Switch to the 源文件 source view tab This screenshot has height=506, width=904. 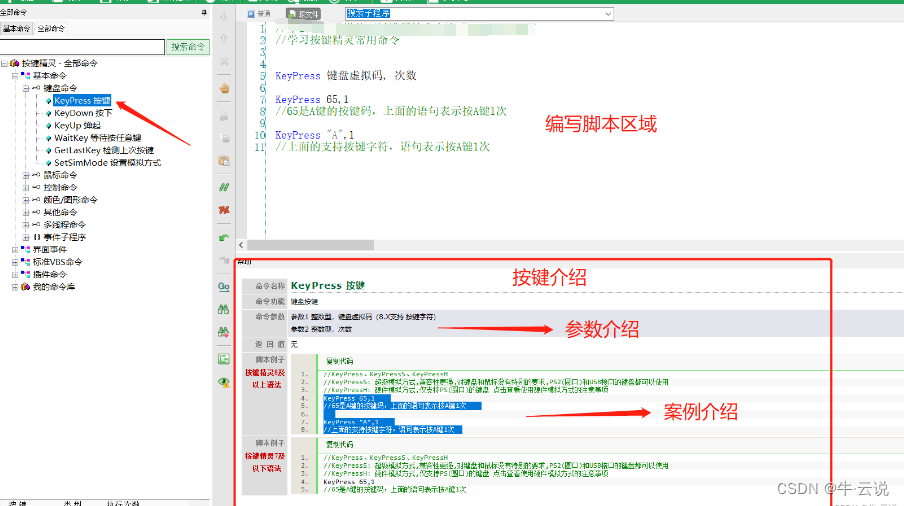tap(303, 14)
